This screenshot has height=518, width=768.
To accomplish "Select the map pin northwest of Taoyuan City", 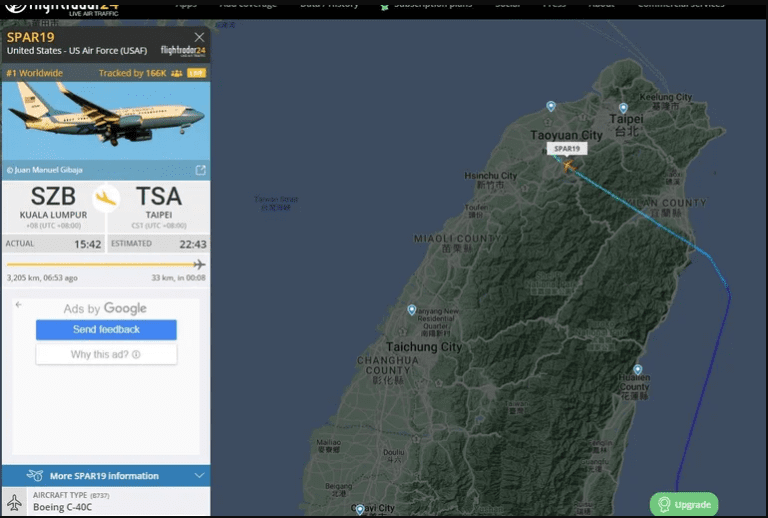I will point(551,106).
